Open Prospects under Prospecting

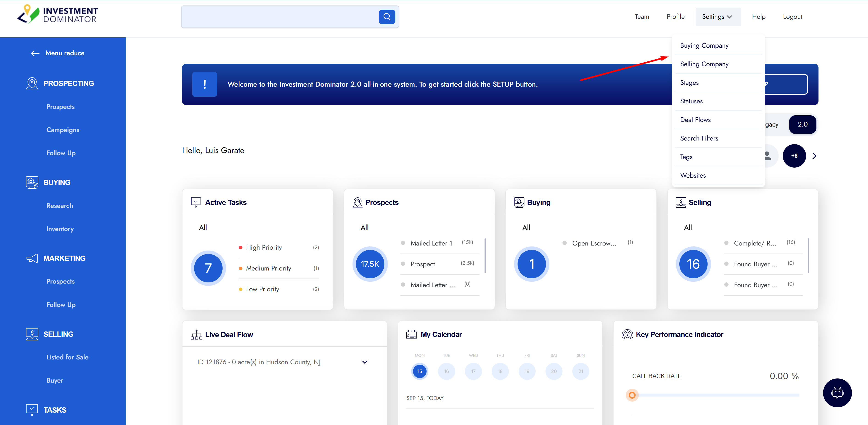[x=61, y=107]
